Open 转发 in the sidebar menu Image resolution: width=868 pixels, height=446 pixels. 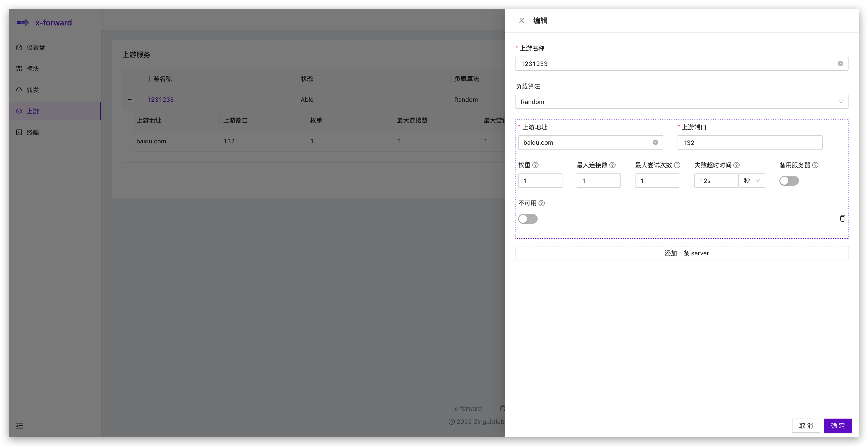55,90
